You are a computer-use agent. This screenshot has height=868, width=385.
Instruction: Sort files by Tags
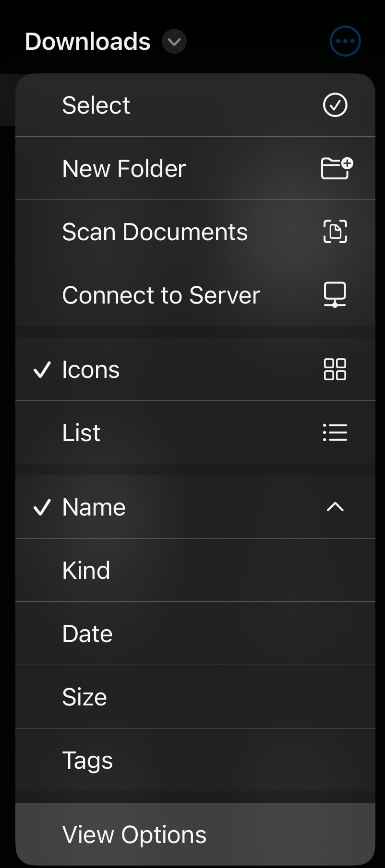coord(87,760)
